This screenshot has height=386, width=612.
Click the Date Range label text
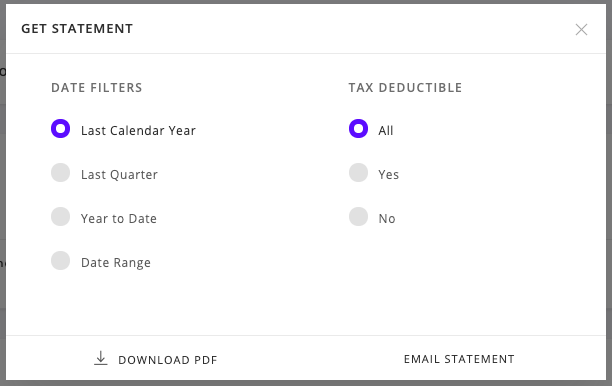click(116, 263)
